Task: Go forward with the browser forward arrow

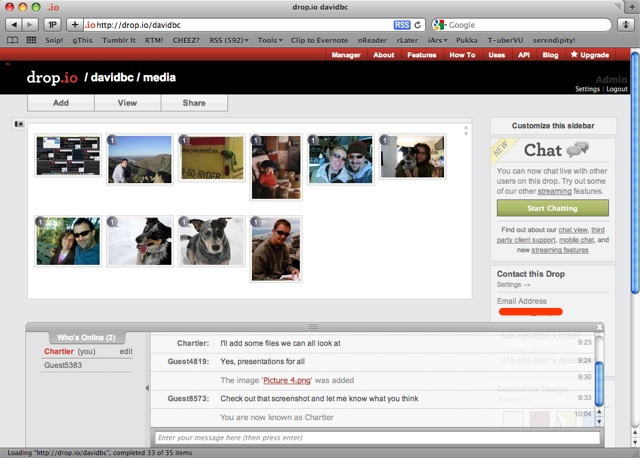Action: (30, 25)
